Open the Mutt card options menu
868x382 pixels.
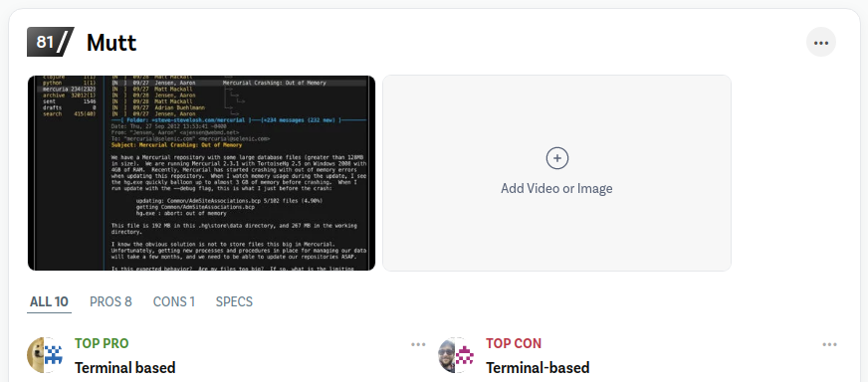820,42
